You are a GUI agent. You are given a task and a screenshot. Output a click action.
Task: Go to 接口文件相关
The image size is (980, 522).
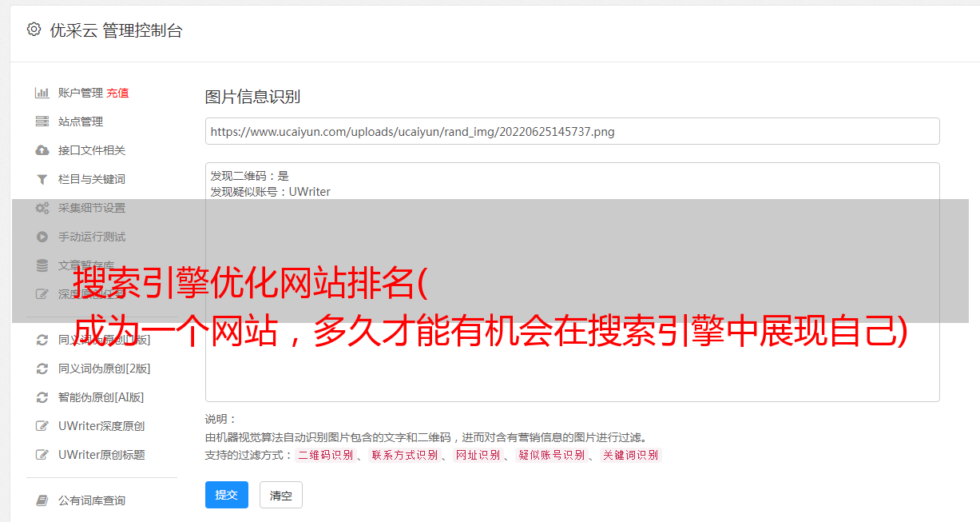point(92,150)
